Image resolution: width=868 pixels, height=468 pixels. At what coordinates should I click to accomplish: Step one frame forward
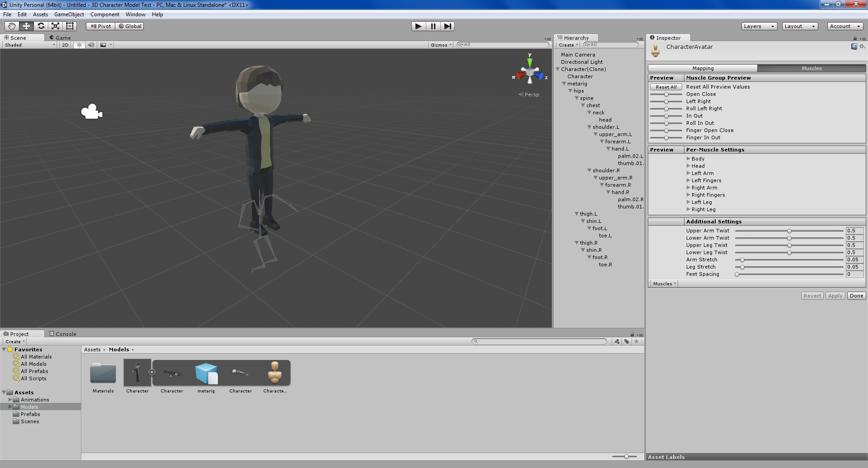pos(448,26)
